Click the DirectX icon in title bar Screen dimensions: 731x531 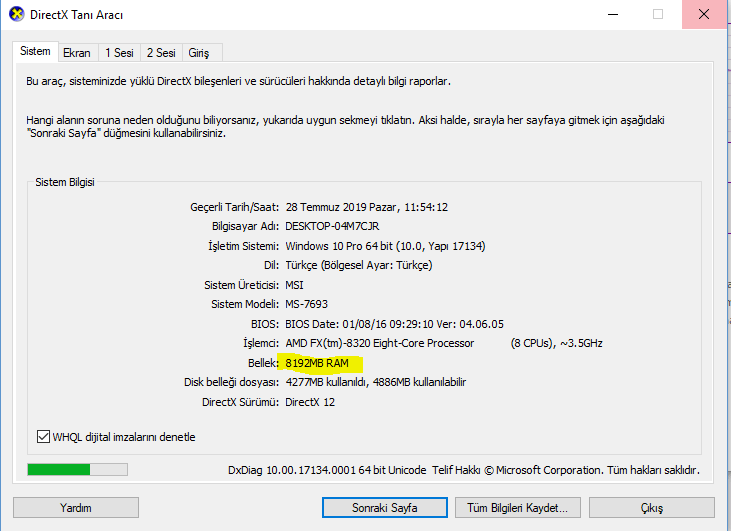click(x=17, y=14)
